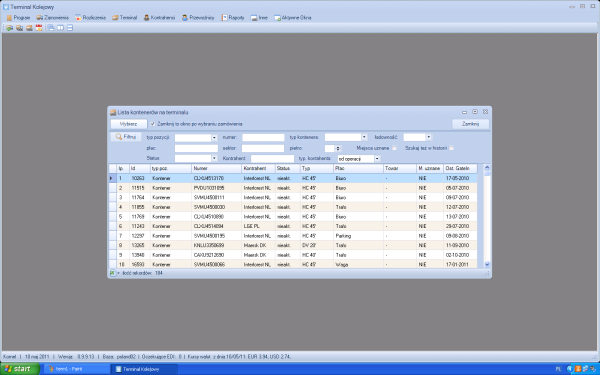
Task: Focus the plac input field
Action: [196, 148]
